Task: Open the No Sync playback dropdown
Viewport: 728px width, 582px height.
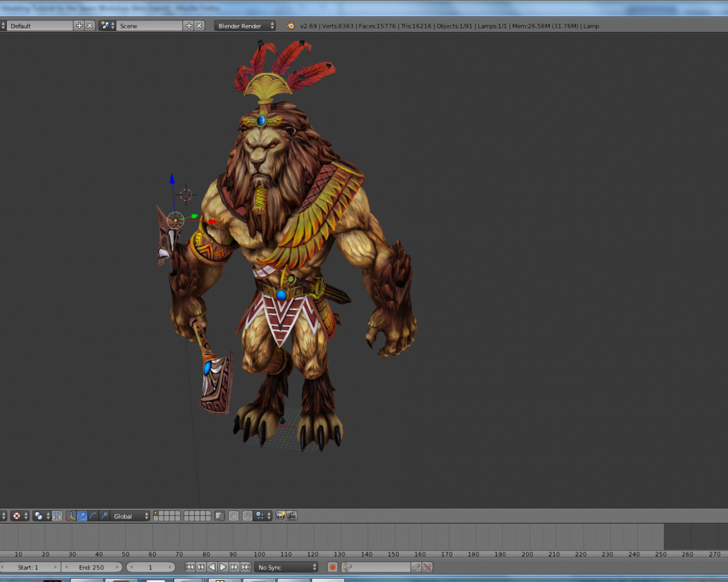Action: (x=287, y=567)
